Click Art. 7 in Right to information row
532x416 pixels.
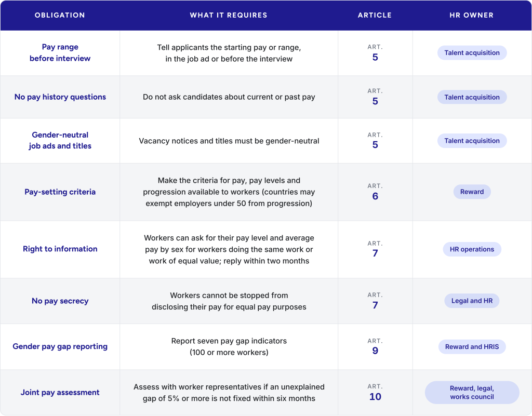tap(375, 249)
